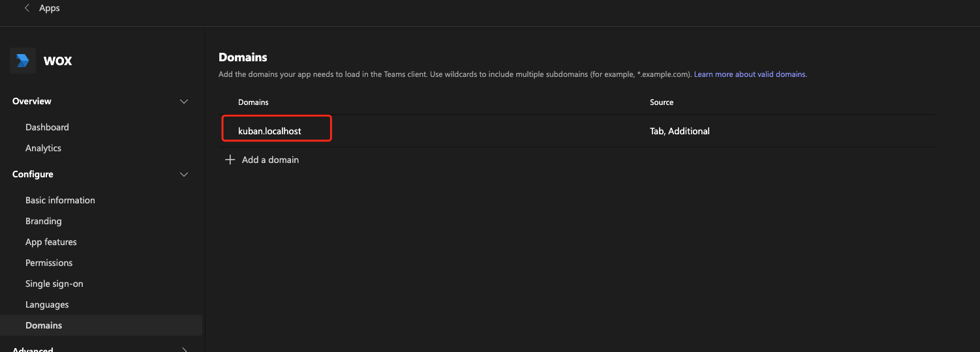Open Single sign-on settings
The image size is (980, 352).
tap(54, 284)
